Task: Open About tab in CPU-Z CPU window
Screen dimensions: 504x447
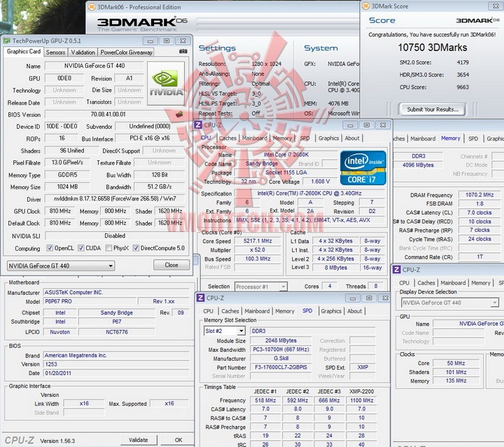Action: [352, 138]
